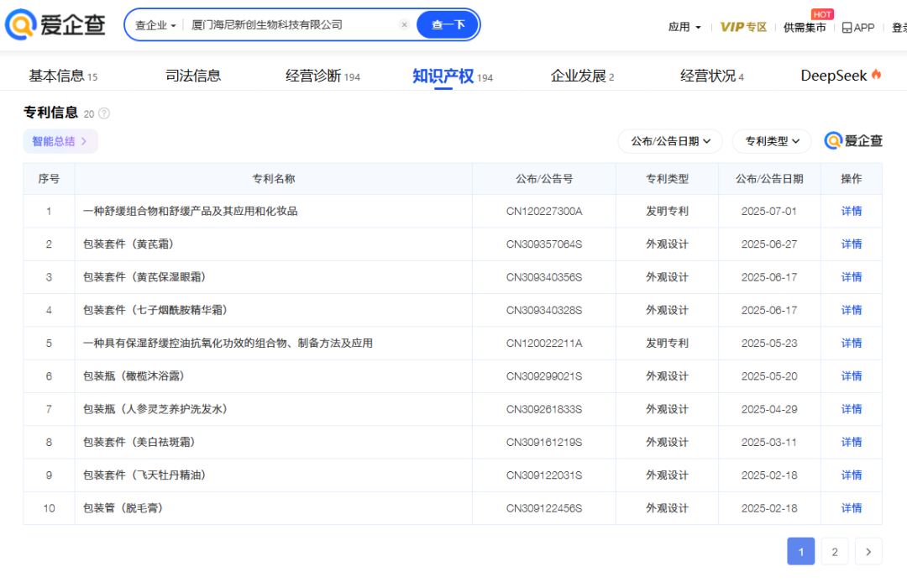Clear the search field with x icon
Viewport: 907px width, 588px height.
coord(404,24)
